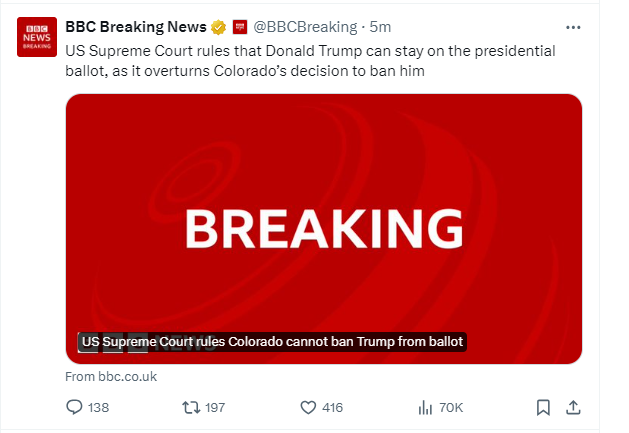
Task: Click the BBC News Breaking profile avatar
Action: coord(37,35)
